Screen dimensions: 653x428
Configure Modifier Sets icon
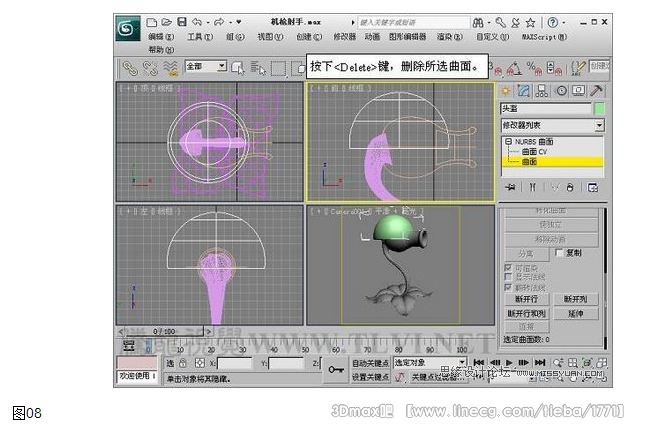[x=593, y=188]
